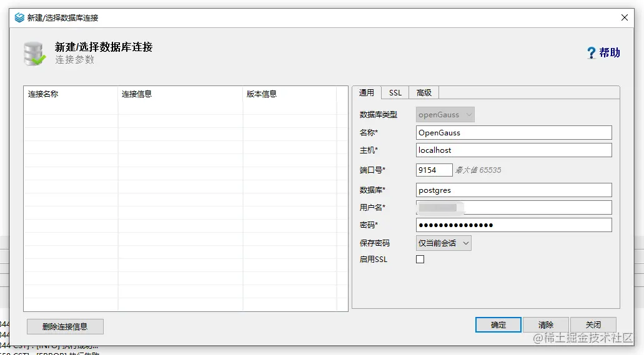
Task: Click the 确定 button
Action: 498,324
